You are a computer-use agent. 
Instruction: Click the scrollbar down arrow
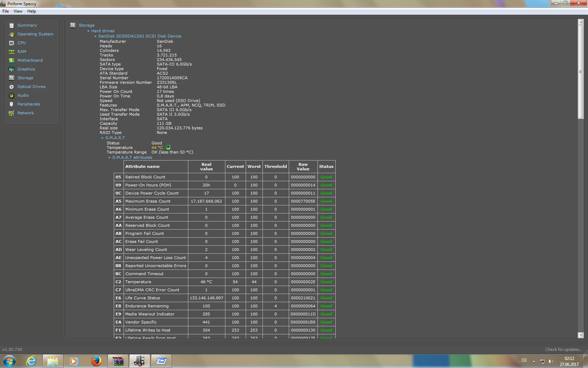click(x=581, y=335)
